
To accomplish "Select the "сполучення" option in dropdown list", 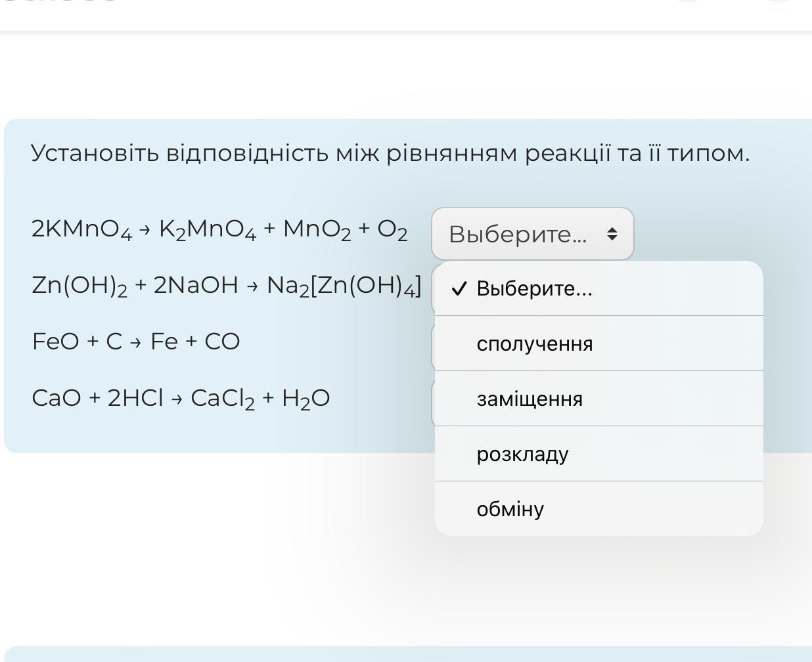I will pos(534,343).
